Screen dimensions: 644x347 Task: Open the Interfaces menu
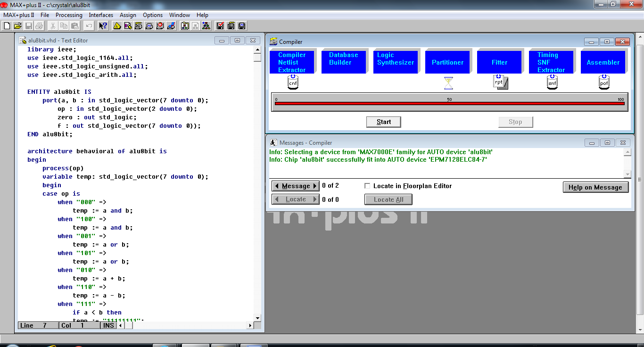[x=101, y=15]
